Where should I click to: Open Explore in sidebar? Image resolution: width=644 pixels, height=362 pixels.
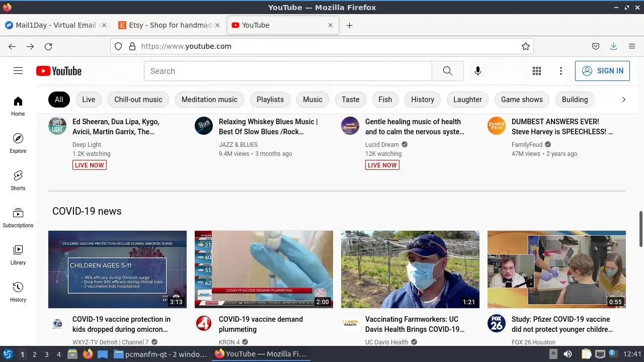point(18,143)
